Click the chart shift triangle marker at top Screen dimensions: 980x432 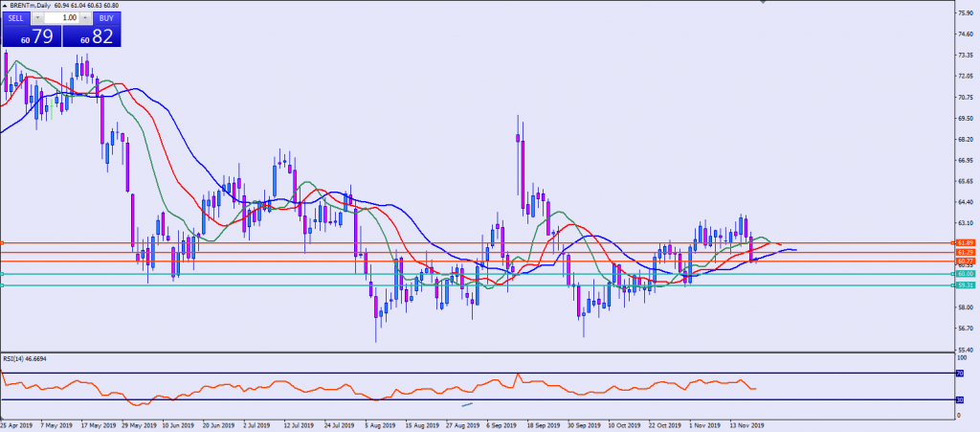[762, 3]
